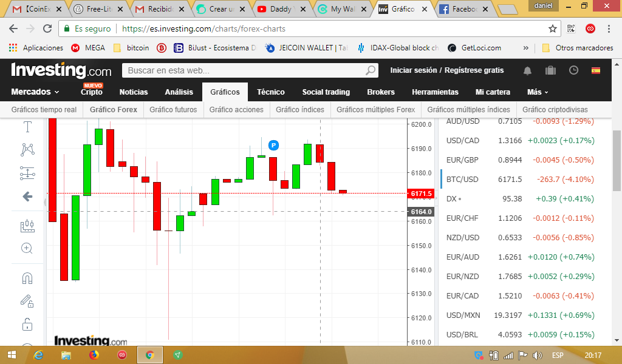Select DX row in quotes list
Viewport: 622px width, 364px height.
[520, 199]
